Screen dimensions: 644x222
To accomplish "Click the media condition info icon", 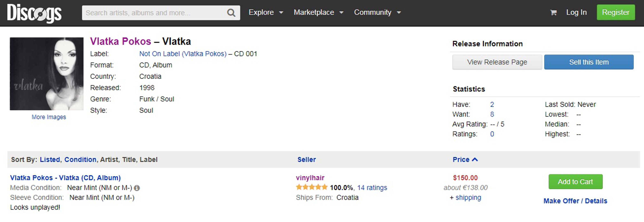I will pos(137,188).
